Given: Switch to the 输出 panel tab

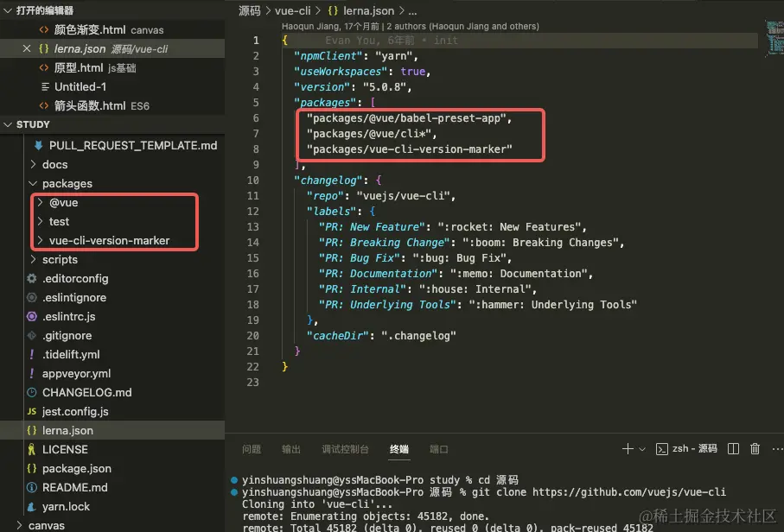Looking at the screenshot, I should 291,449.
